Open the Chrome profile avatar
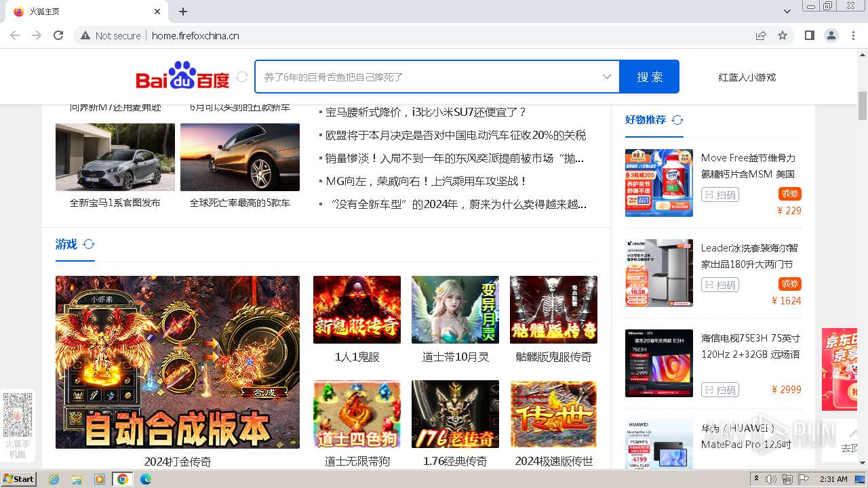 coord(831,35)
